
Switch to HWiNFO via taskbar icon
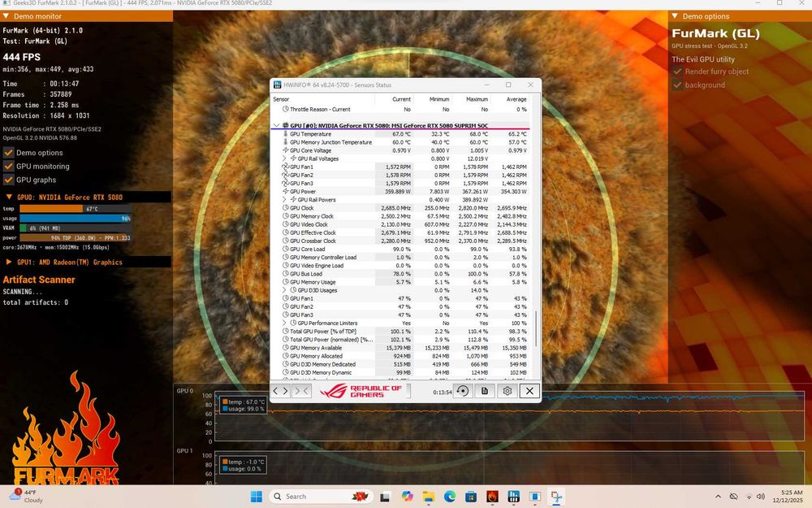[x=513, y=497]
